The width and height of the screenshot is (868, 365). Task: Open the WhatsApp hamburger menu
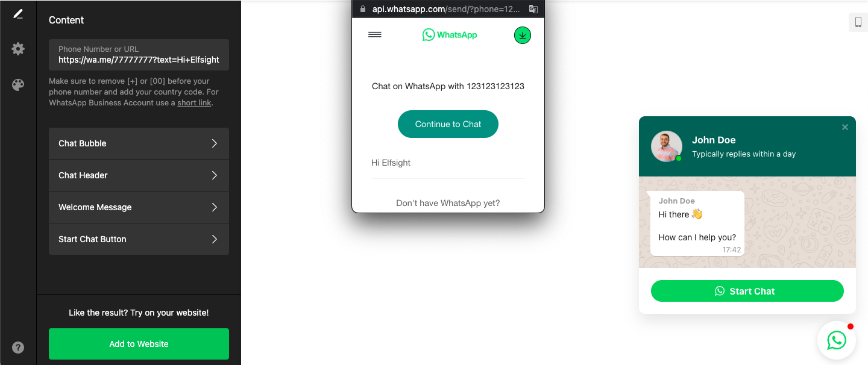[x=375, y=35]
